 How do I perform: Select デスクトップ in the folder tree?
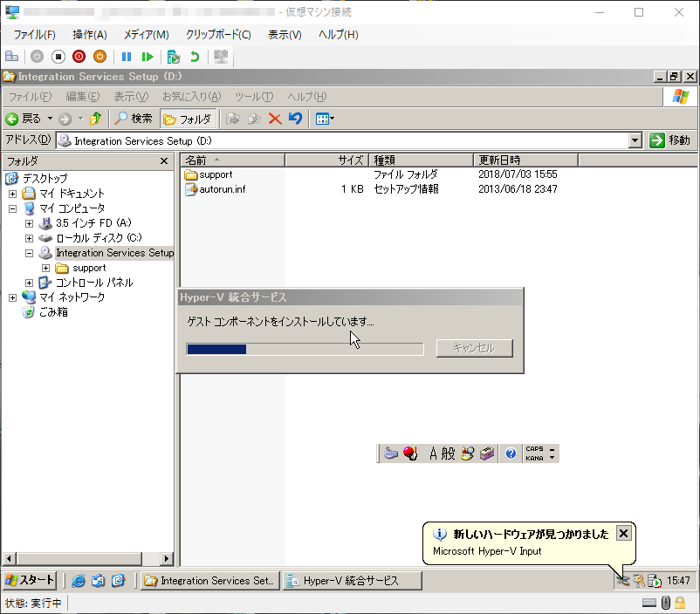tap(45, 179)
